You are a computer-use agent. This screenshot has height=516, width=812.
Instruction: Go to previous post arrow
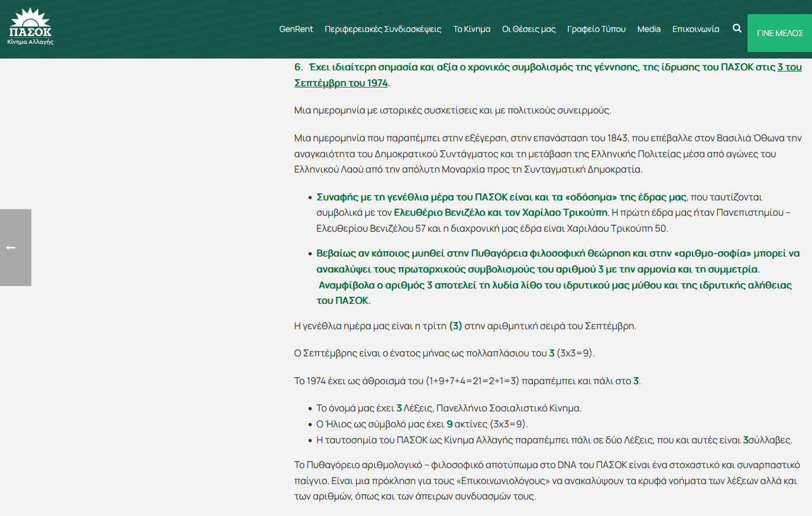15,248
